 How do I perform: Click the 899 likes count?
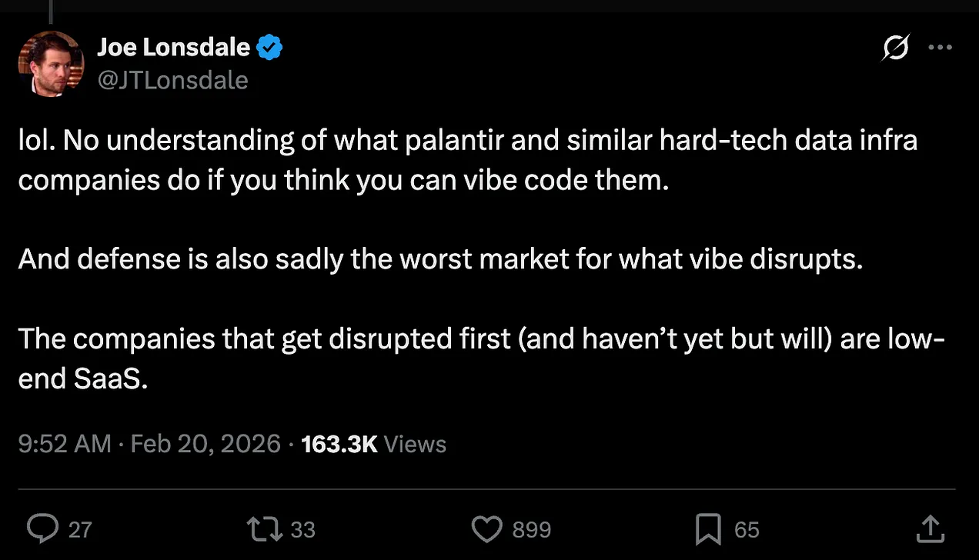coord(530,528)
